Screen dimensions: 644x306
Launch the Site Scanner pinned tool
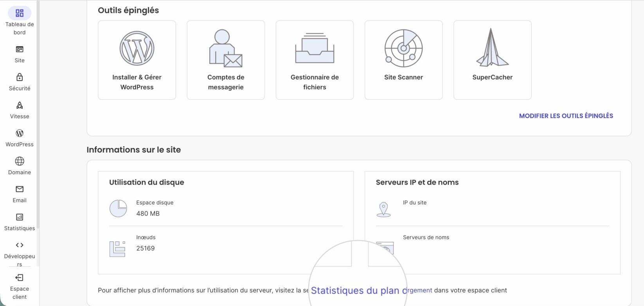coord(403,60)
